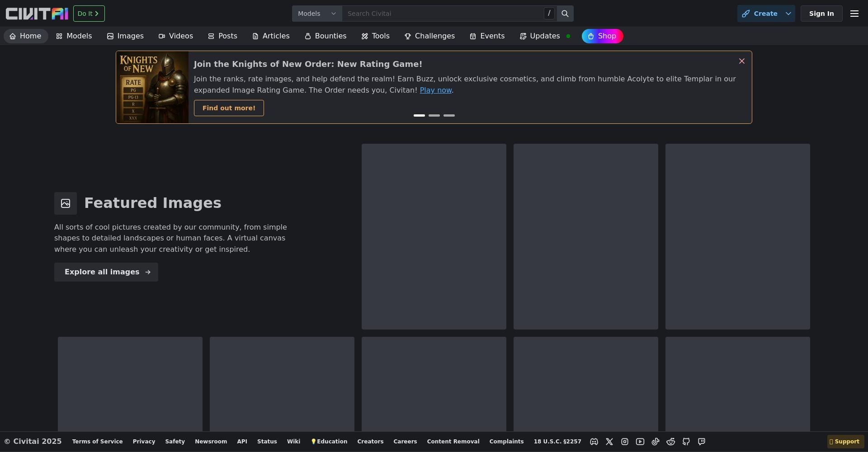Open Civitai YouTube channel
The height and width of the screenshot is (452, 868).
[640, 442]
